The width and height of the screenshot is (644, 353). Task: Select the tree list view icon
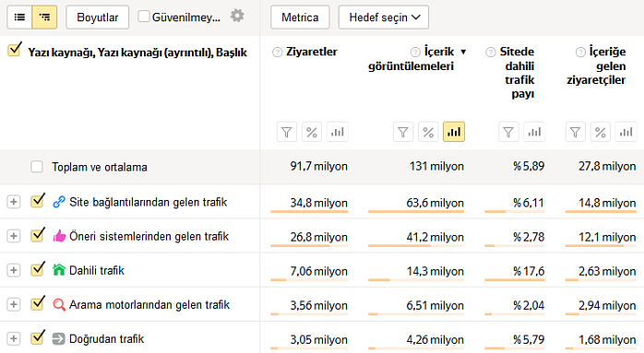click(44, 18)
